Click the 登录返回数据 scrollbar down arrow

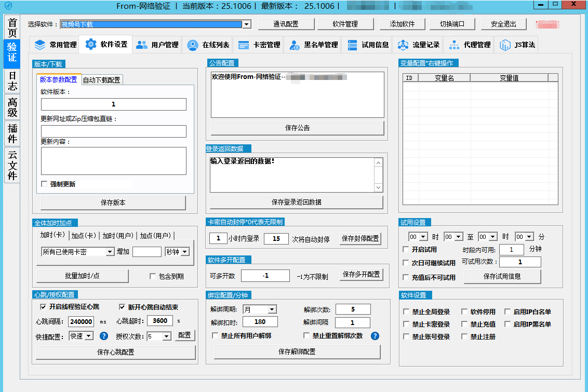pos(378,188)
